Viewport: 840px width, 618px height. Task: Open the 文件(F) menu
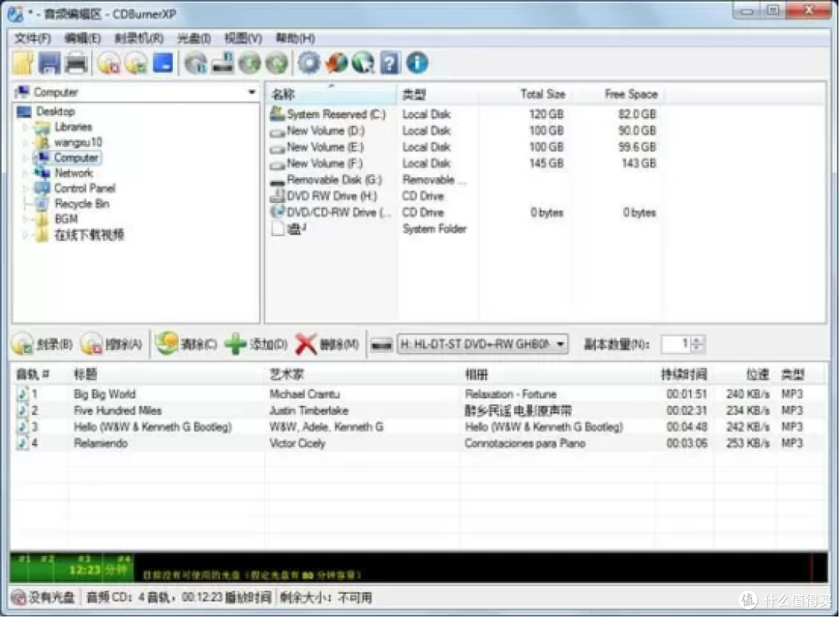click(x=33, y=39)
